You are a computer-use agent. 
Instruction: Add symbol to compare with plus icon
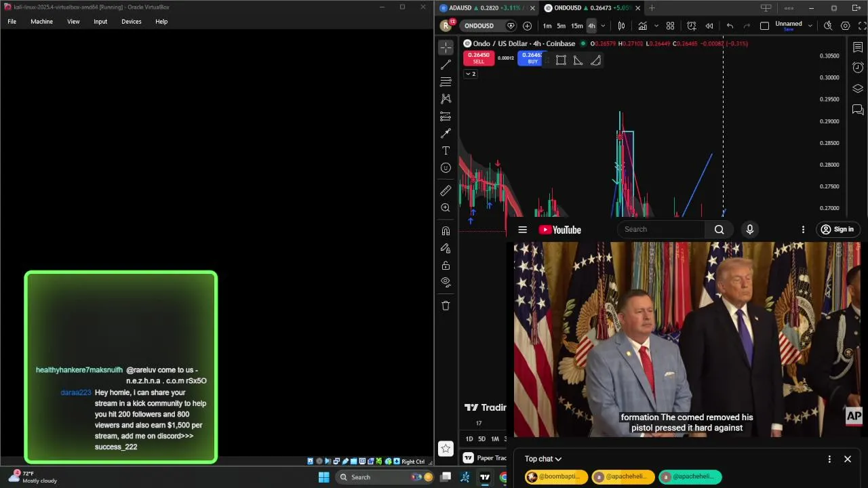[x=527, y=26]
